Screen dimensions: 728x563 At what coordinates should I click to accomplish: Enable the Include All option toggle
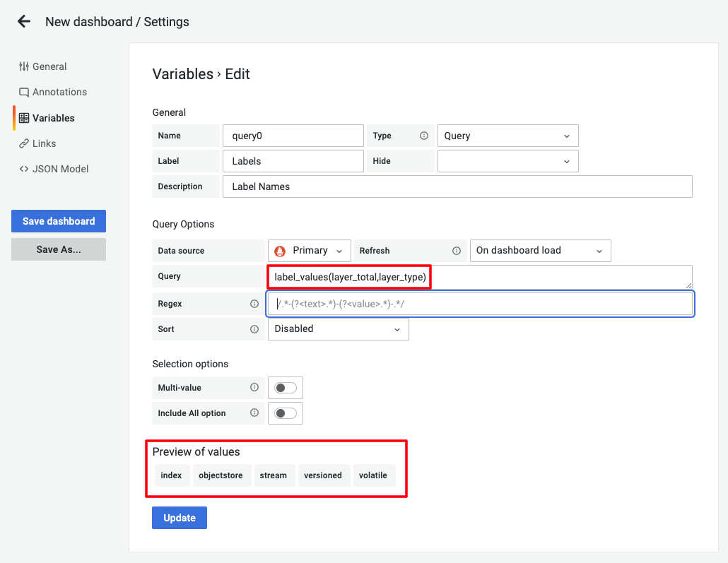tap(286, 413)
